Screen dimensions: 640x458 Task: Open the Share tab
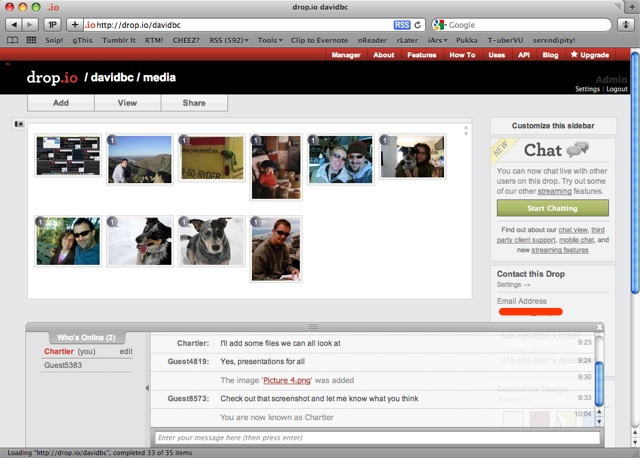[194, 103]
